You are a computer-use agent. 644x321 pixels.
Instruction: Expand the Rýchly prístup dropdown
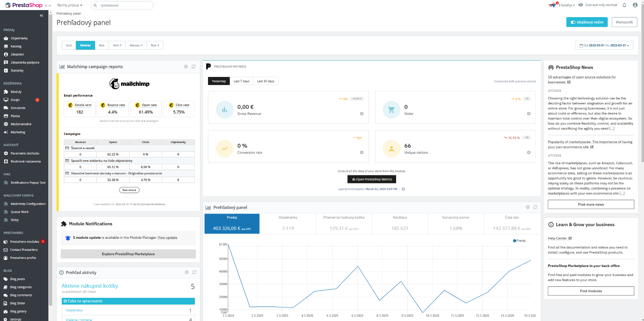[70, 5]
